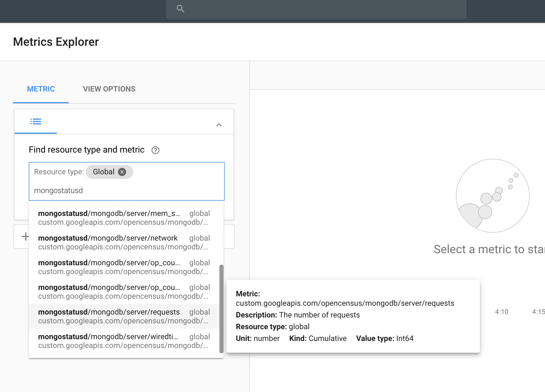545x392 pixels.
Task: Click the plus add metric icon
Action: coord(25,236)
